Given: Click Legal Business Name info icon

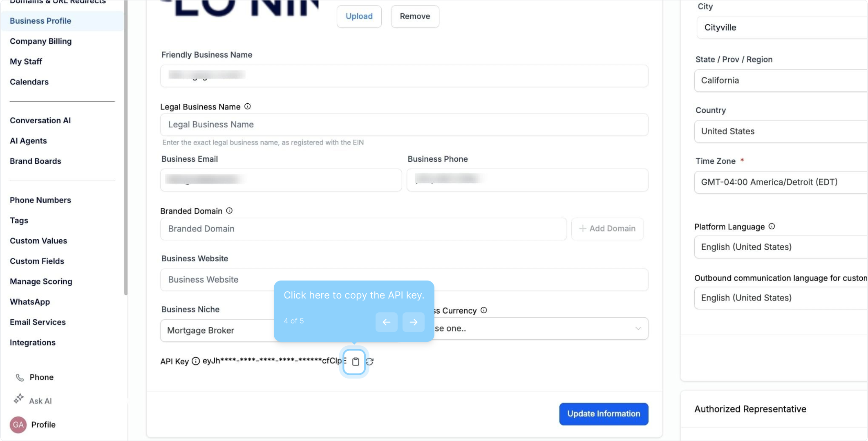Looking at the screenshot, I should click(248, 107).
